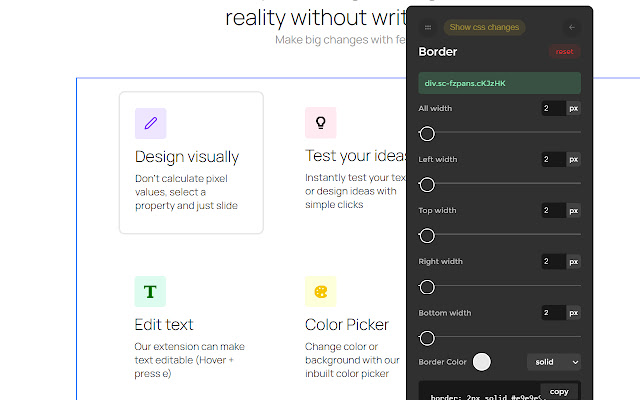This screenshot has height=400, width=640.
Task: Click the lightbulb Test your ideas icon
Action: pos(320,123)
